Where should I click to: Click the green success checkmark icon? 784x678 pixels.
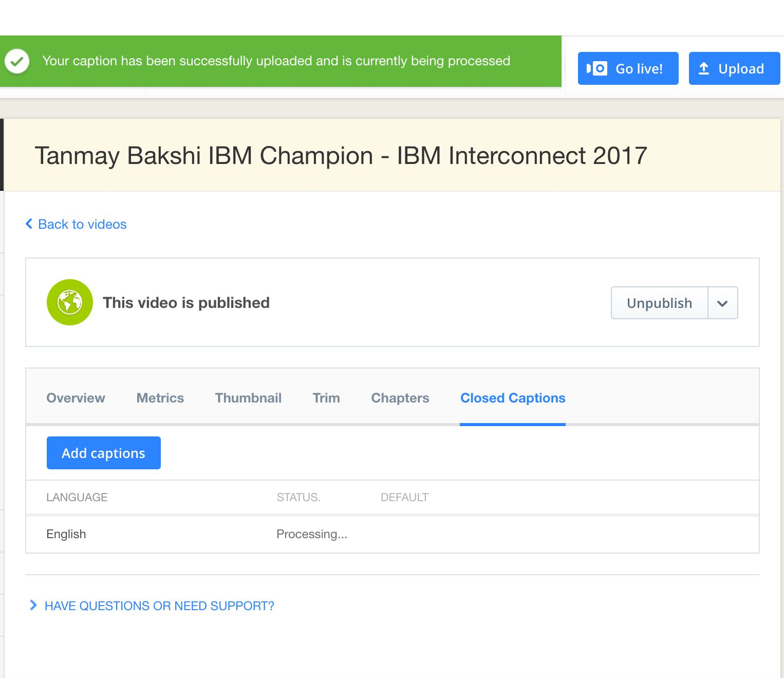click(x=17, y=61)
